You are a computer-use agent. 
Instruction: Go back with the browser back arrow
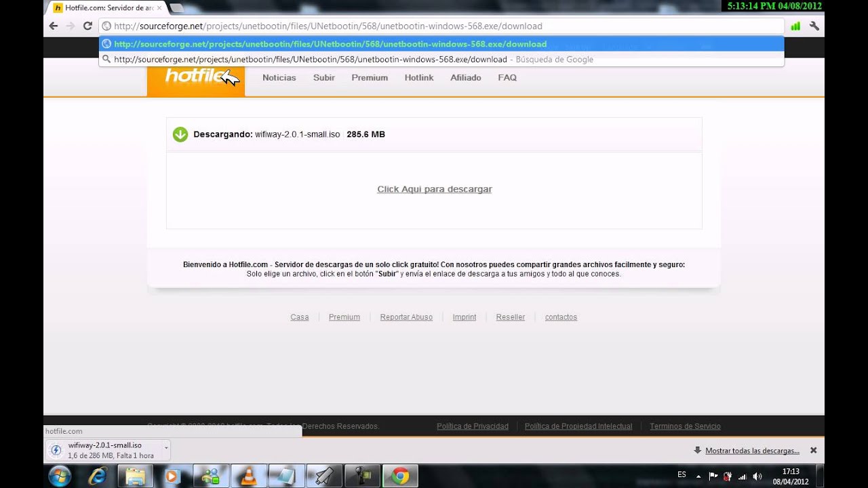pyautogui.click(x=54, y=26)
